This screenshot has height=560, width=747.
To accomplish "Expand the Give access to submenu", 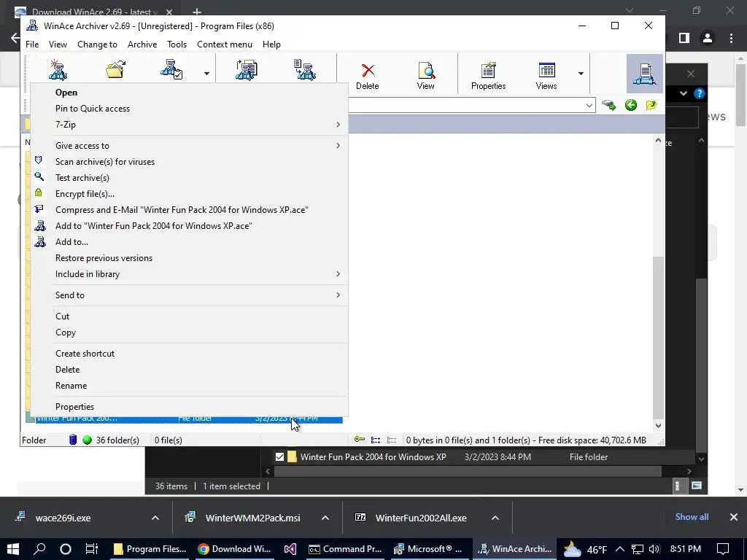I will coord(189,146).
